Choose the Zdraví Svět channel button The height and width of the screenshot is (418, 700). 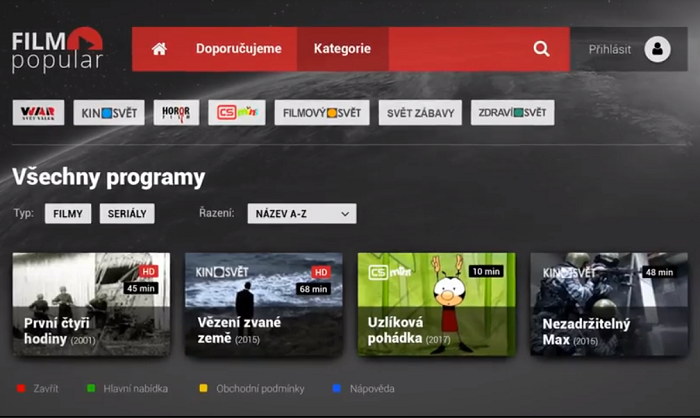(x=512, y=112)
